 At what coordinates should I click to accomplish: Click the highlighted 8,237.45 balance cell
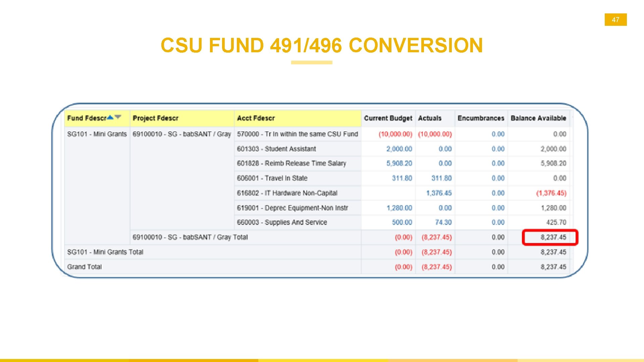pos(553,237)
